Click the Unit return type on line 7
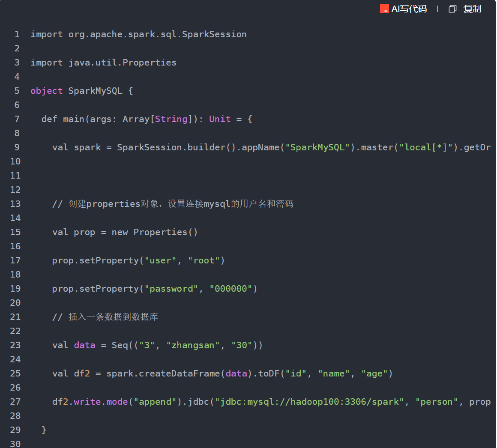 tap(220, 119)
